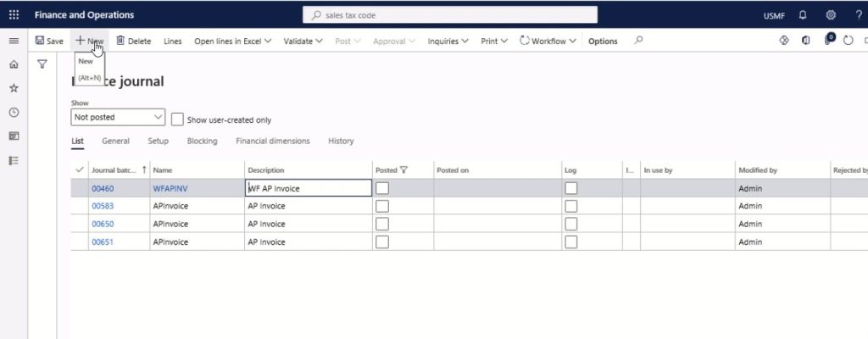Open the app launcher waffle icon
Screen dimensions: 868x339
[x=14, y=15]
